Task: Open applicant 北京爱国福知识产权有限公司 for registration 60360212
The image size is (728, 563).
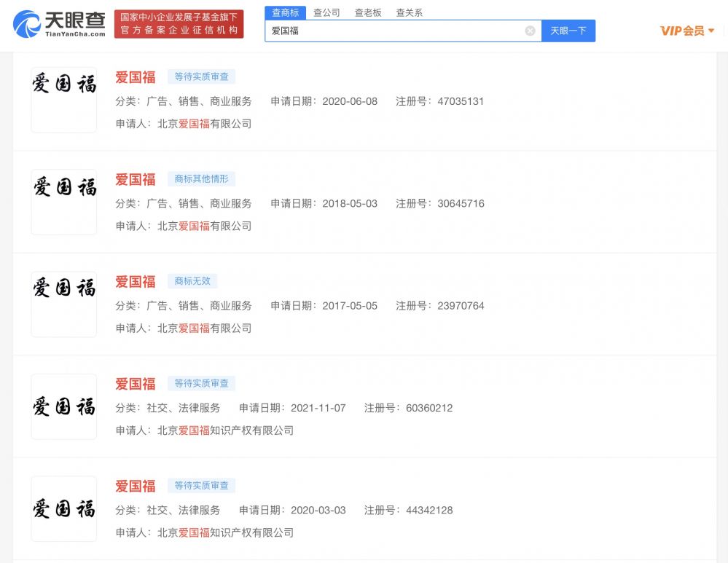Action: 225,430
